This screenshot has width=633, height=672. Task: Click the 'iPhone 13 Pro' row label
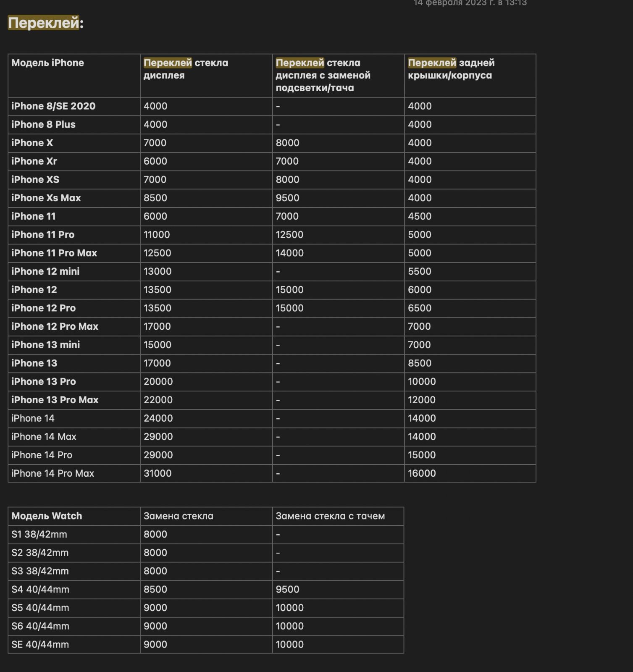[43, 381]
